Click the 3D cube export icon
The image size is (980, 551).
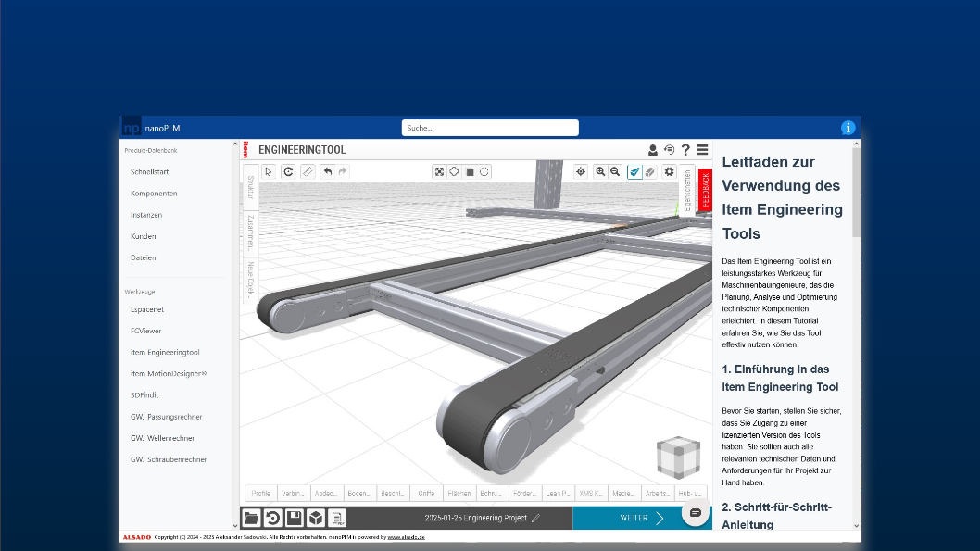coord(316,518)
